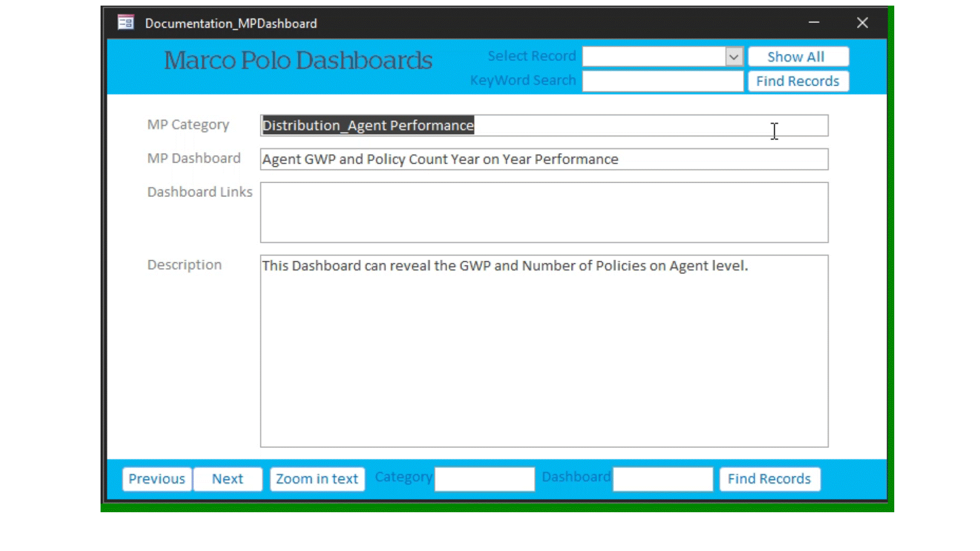The image size is (980, 551).
Task: Click the Access form icon in title bar
Action: coord(126,23)
